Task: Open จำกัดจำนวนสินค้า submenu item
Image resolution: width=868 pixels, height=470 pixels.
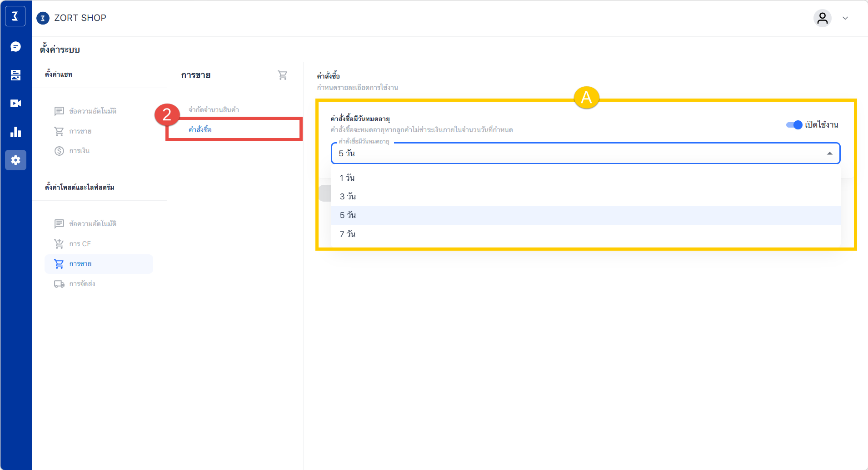Action: click(214, 110)
